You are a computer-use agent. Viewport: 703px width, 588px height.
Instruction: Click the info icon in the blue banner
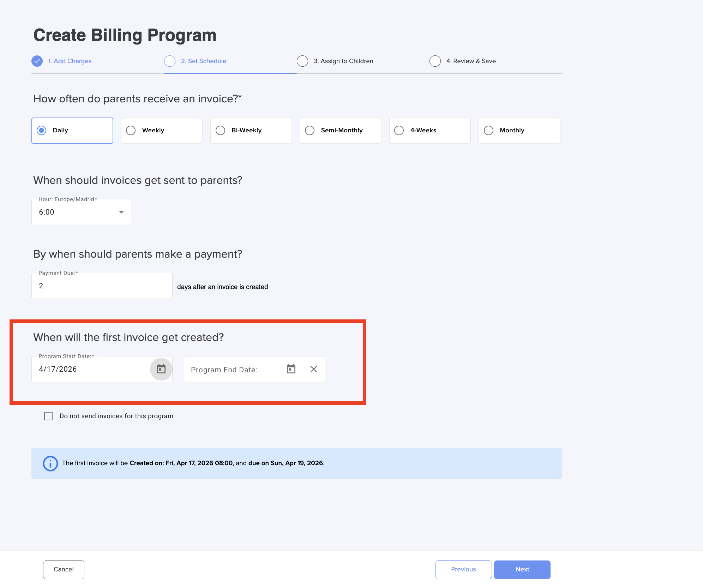[x=50, y=463]
